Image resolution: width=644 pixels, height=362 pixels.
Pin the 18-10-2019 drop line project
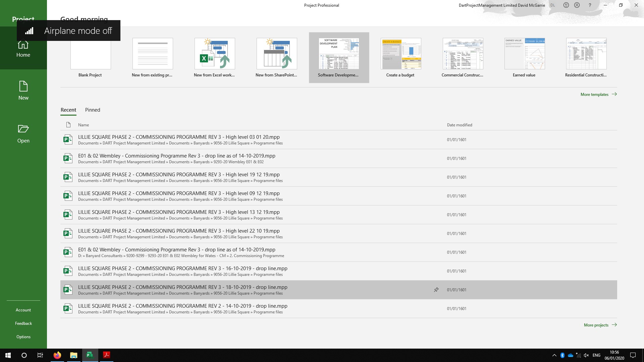point(436,290)
